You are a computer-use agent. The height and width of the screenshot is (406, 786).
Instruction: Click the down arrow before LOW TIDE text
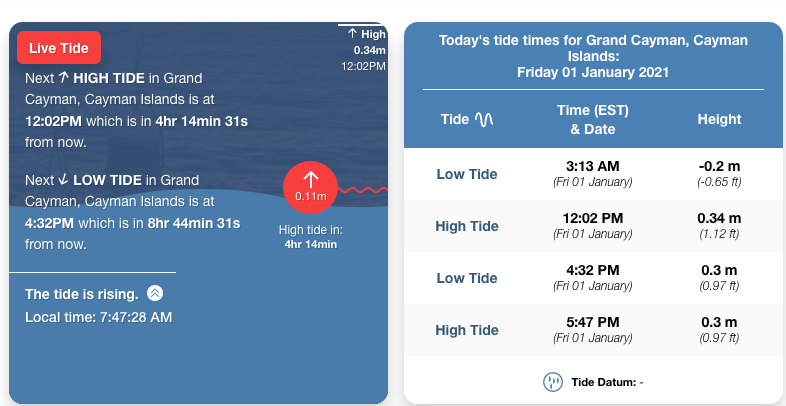click(x=63, y=180)
